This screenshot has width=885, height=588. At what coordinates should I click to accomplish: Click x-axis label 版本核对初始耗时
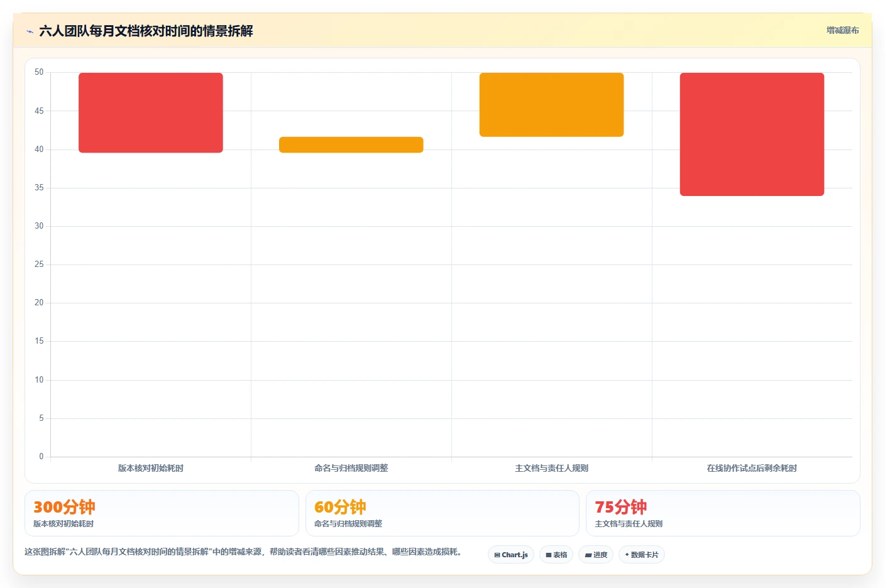tap(151, 468)
